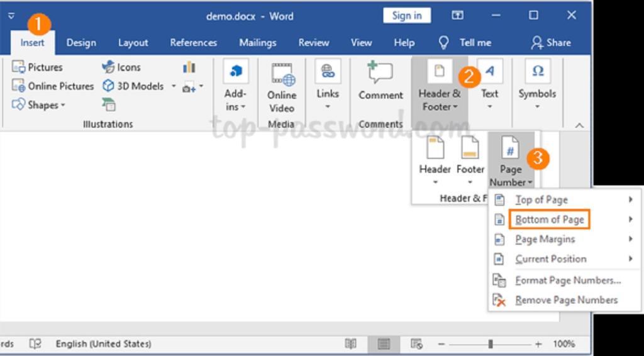Switch to Read Mode view

pyautogui.click(x=351, y=343)
